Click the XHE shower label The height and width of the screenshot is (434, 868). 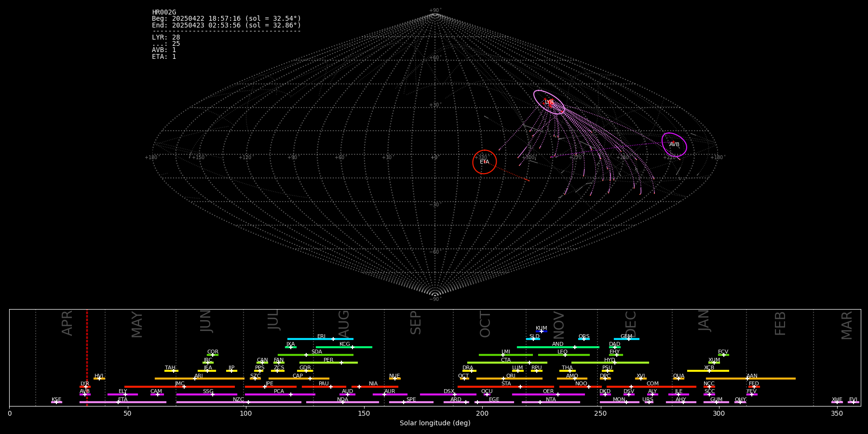click(837, 400)
